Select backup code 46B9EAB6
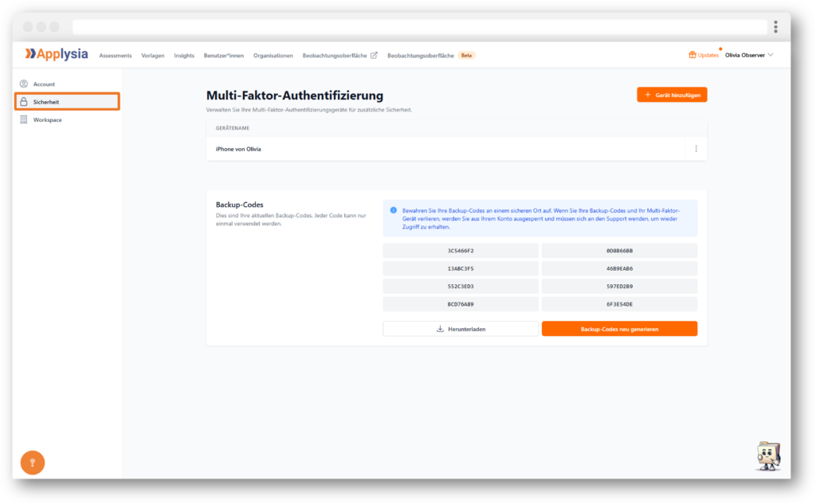The image size is (816, 504). 619,268
